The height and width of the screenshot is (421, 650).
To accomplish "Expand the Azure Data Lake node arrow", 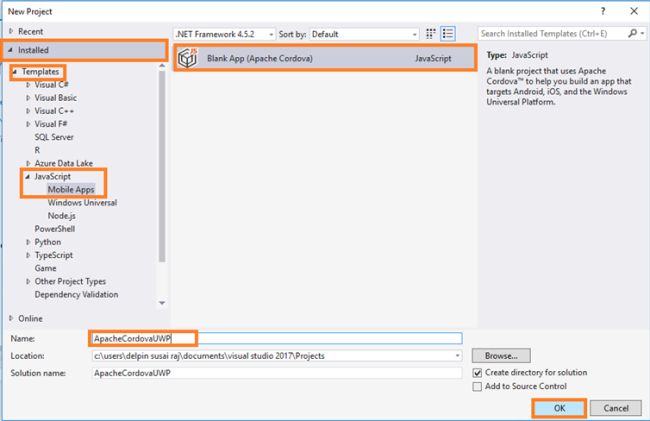I will tap(28, 163).
